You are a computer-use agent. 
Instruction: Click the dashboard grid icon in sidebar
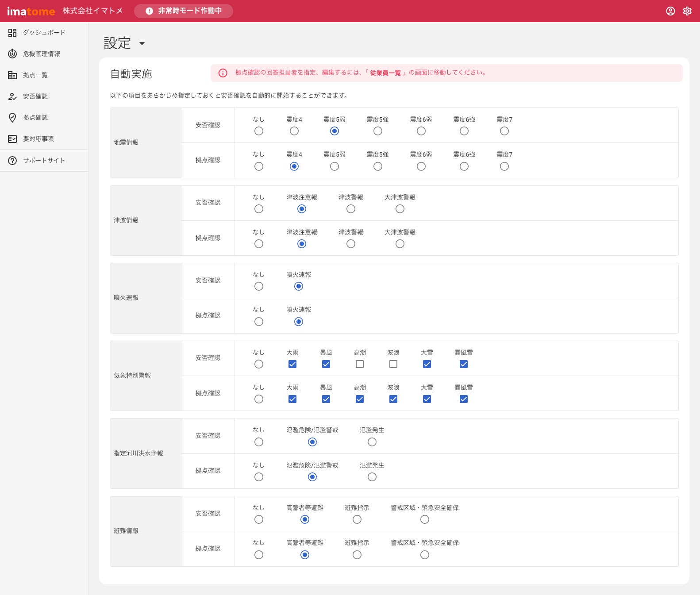pyautogui.click(x=12, y=33)
